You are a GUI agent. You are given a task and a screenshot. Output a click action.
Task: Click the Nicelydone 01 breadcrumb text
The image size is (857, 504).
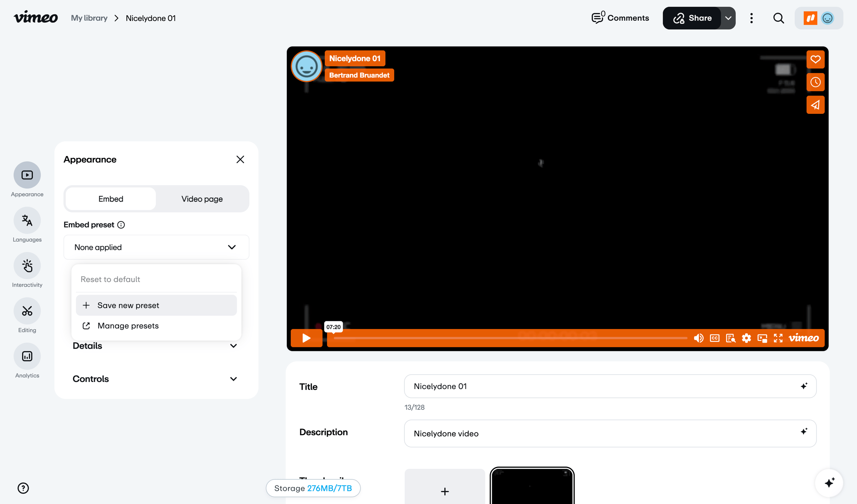click(151, 18)
